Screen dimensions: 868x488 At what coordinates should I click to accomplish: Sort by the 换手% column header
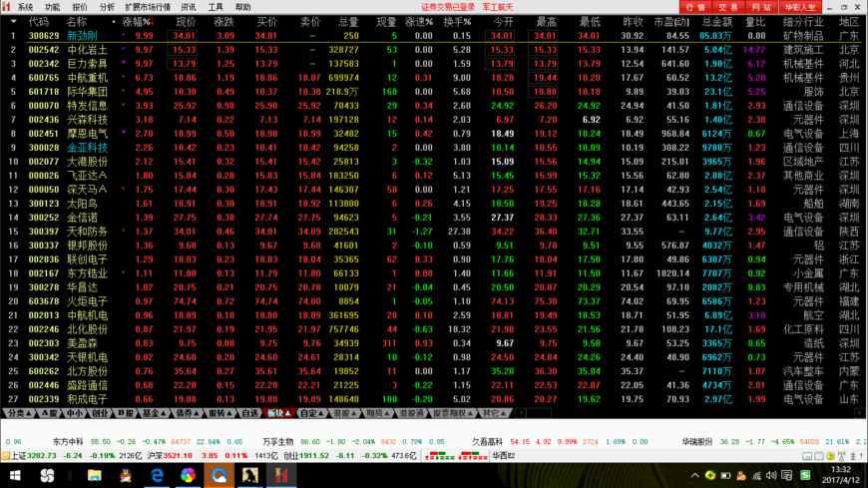[x=457, y=22]
